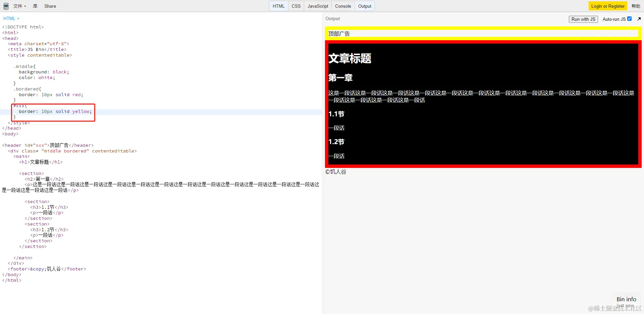
Task: Click the open-in-new-window arrow icon
Action: point(639,19)
